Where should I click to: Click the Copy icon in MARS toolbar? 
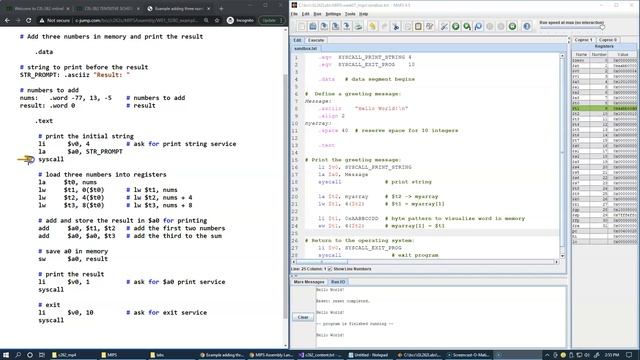point(407,27)
